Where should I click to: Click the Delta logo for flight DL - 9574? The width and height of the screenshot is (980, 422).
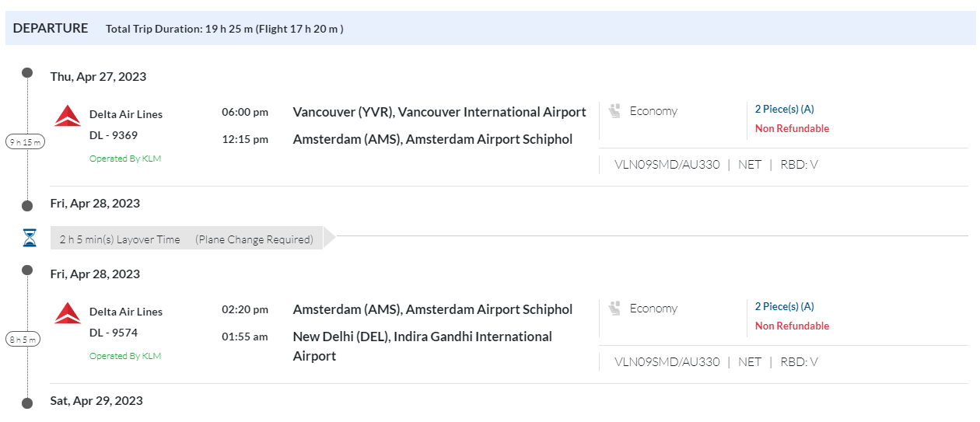[x=68, y=314]
